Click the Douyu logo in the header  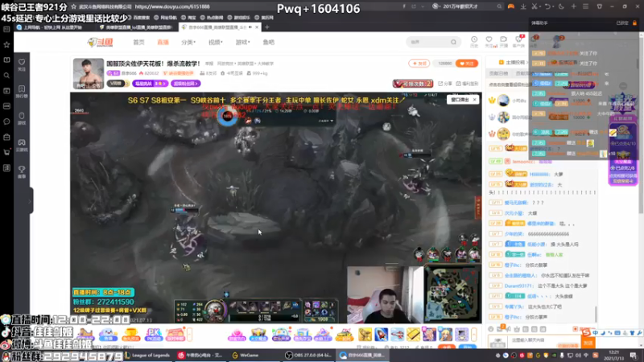coord(100,42)
